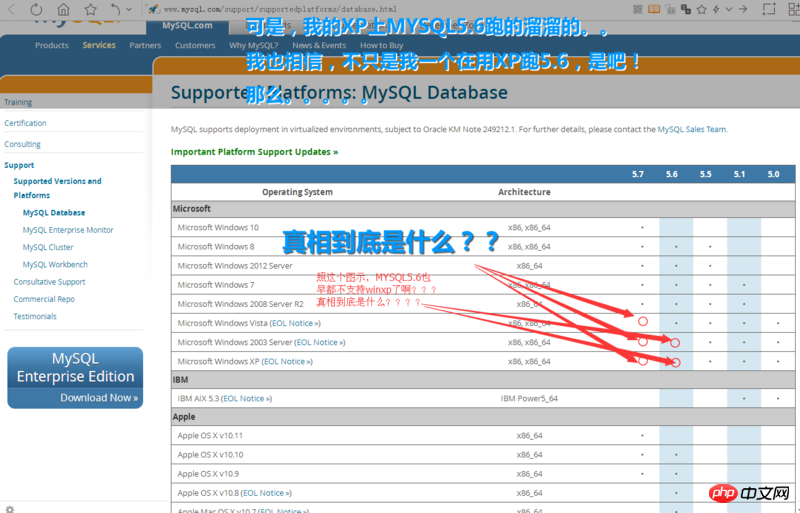Click the forward arrow in right toolbar

pyautogui.click(x=743, y=9)
